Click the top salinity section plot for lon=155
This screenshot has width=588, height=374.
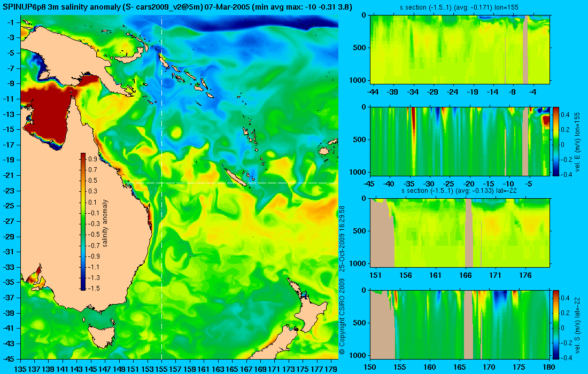pyautogui.click(x=460, y=50)
